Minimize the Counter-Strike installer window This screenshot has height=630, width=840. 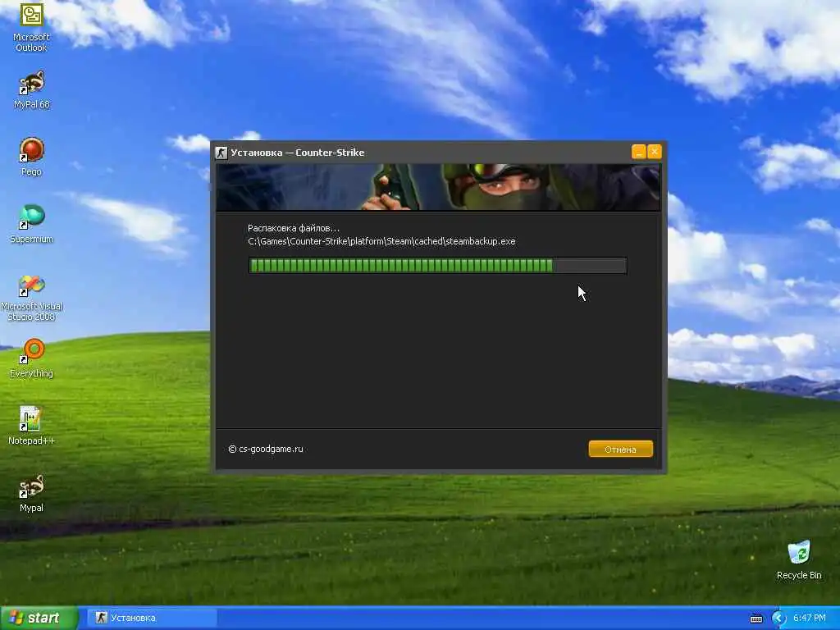[x=638, y=152]
